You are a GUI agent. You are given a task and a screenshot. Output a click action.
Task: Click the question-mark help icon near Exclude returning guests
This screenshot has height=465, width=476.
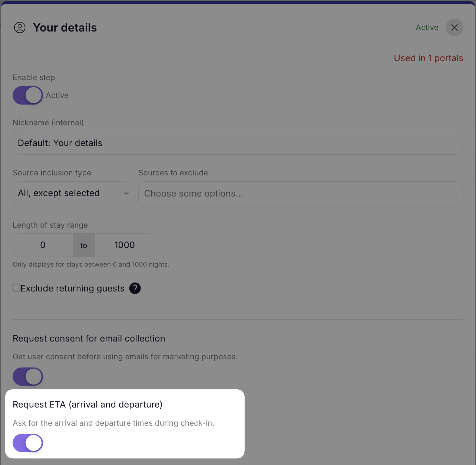click(x=135, y=288)
